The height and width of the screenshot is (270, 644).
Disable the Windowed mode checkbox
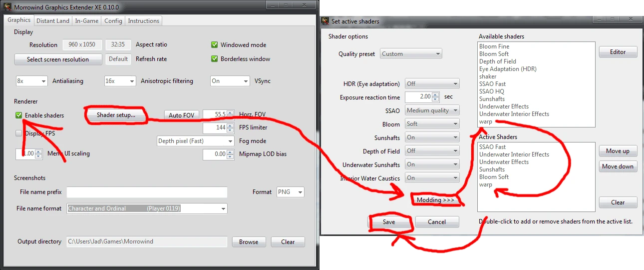click(x=214, y=45)
